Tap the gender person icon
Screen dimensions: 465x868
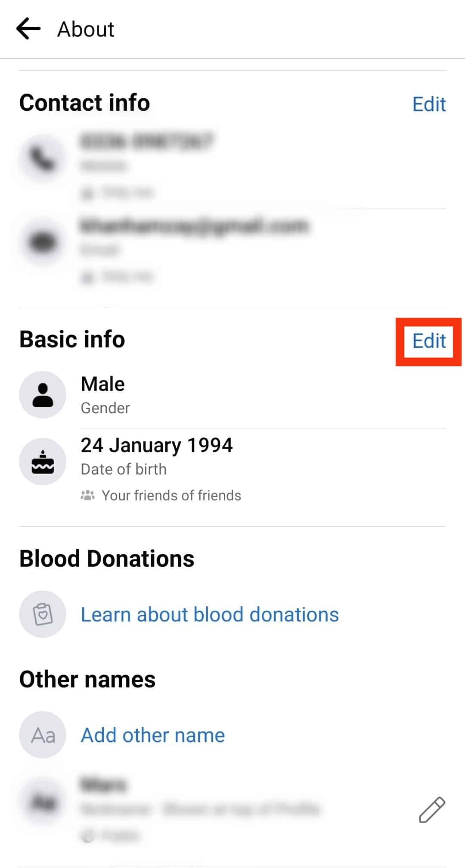(43, 395)
